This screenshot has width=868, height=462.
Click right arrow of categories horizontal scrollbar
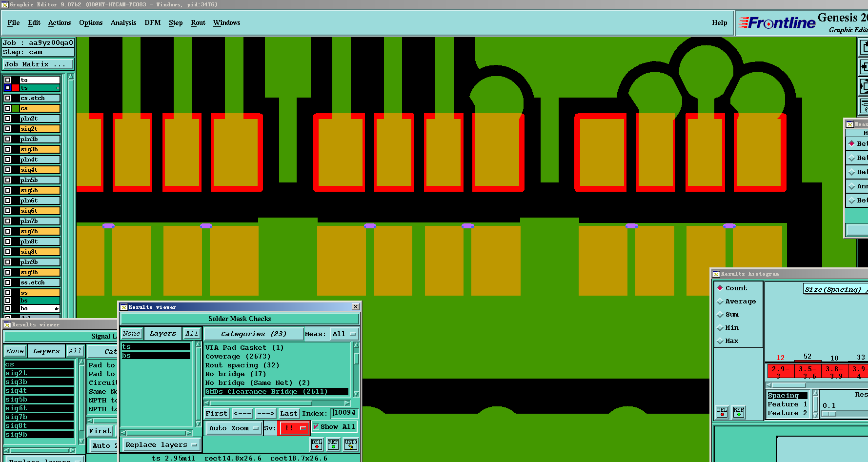tap(347, 403)
